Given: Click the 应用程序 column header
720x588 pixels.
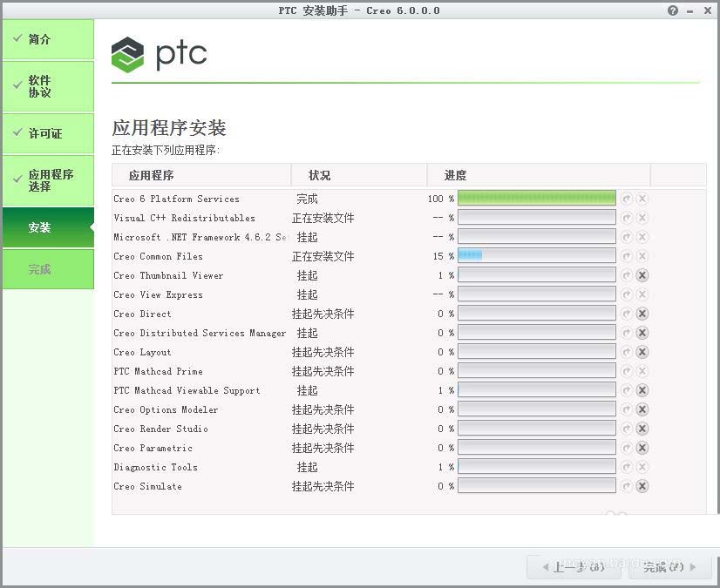Looking at the screenshot, I should tap(201, 175).
